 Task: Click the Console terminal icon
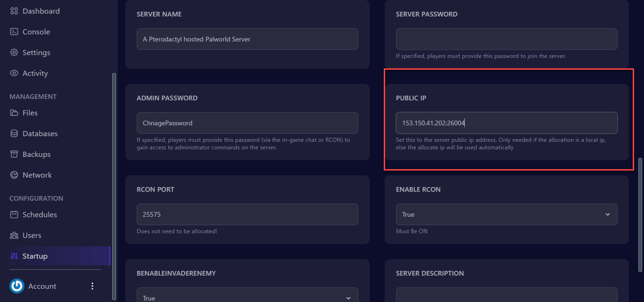(14, 32)
